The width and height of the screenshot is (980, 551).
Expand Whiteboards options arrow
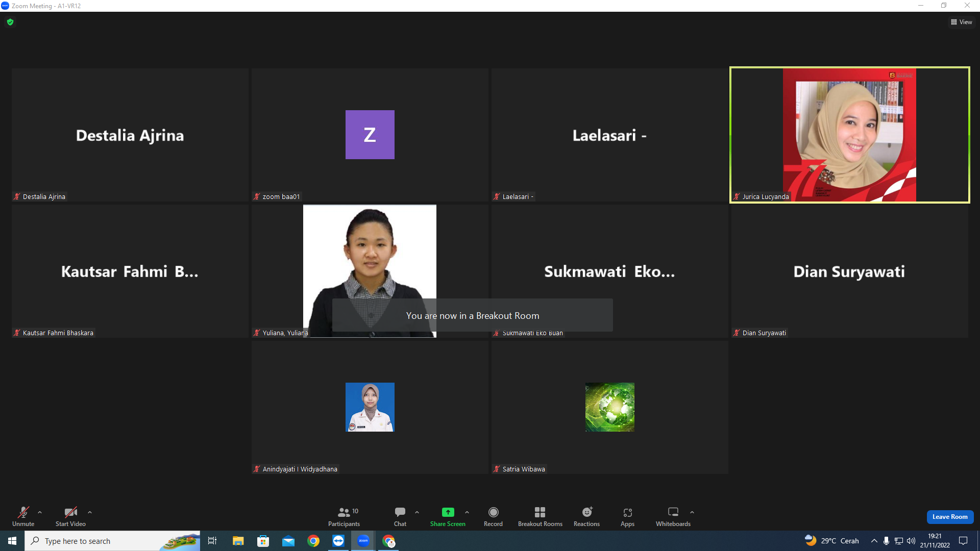point(692,512)
